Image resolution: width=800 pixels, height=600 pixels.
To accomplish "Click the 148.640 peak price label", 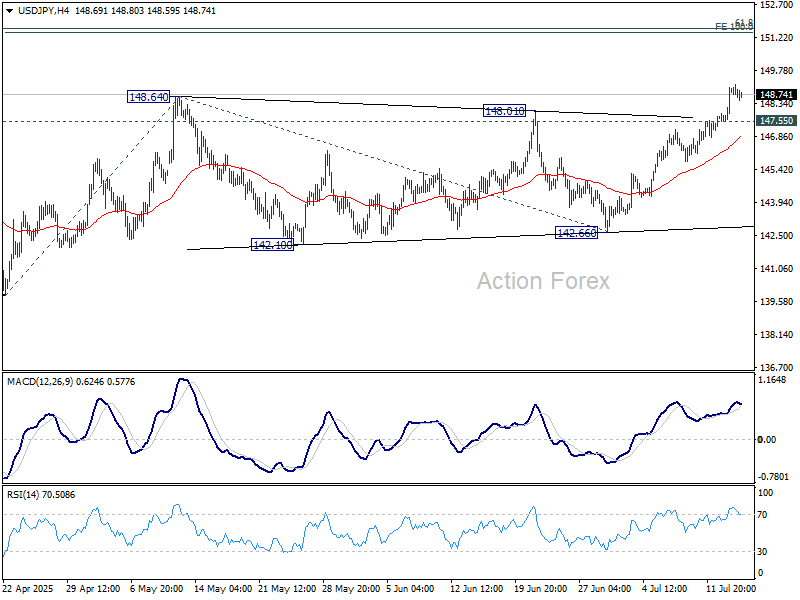I will pos(148,97).
